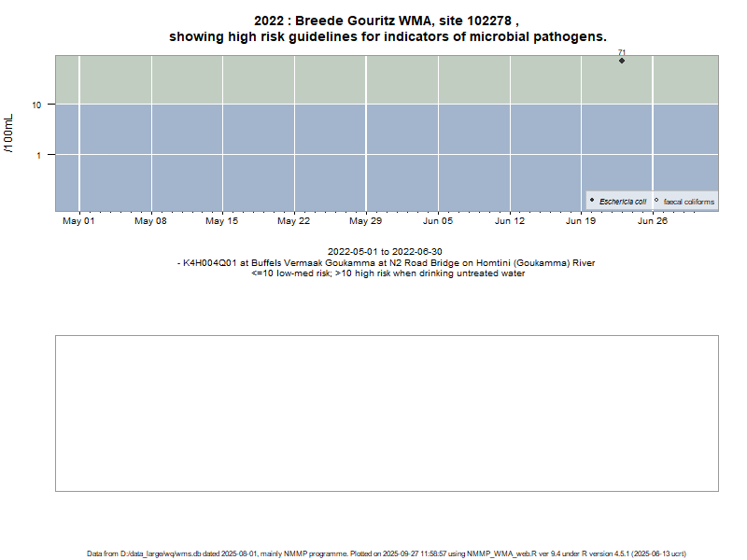Select the 'May 29' x-axis tick label
The width and height of the screenshot is (747, 560).
point(366,221)
